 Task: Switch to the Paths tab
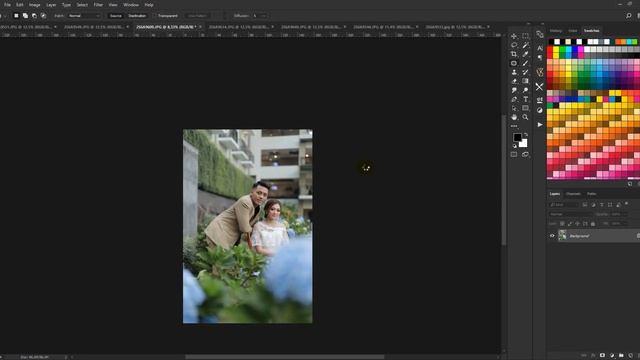[591, 194]
